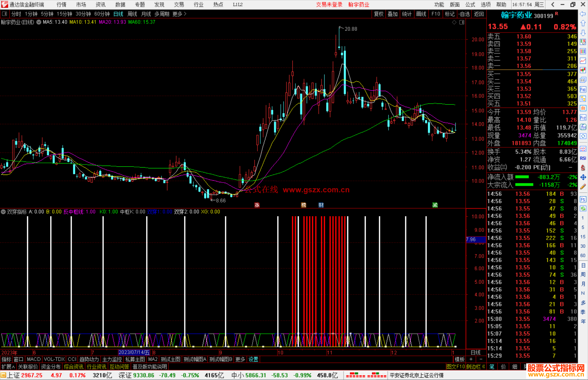Click 交易未登录 trade login link
This screenshot has height=380, width=588.
click(329, 4)
